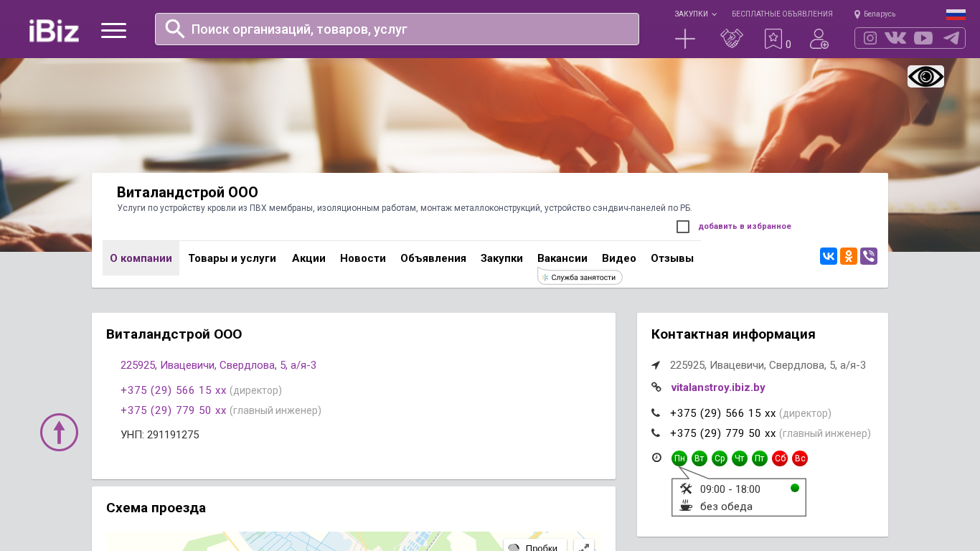Viewport: 980px width, 551px height.
Task: Expand the 'Закупки' header dropdown
Action: tap(694, 14)
